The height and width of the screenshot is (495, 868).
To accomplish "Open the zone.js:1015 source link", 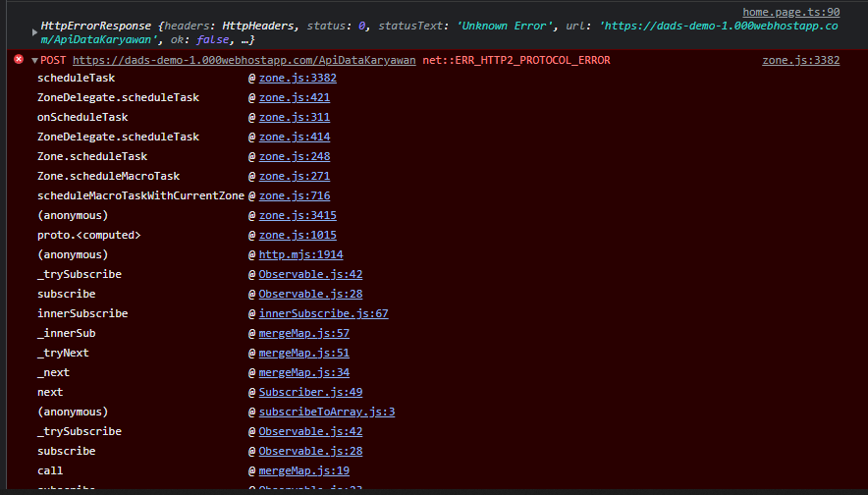I will (x=298, y=236).
